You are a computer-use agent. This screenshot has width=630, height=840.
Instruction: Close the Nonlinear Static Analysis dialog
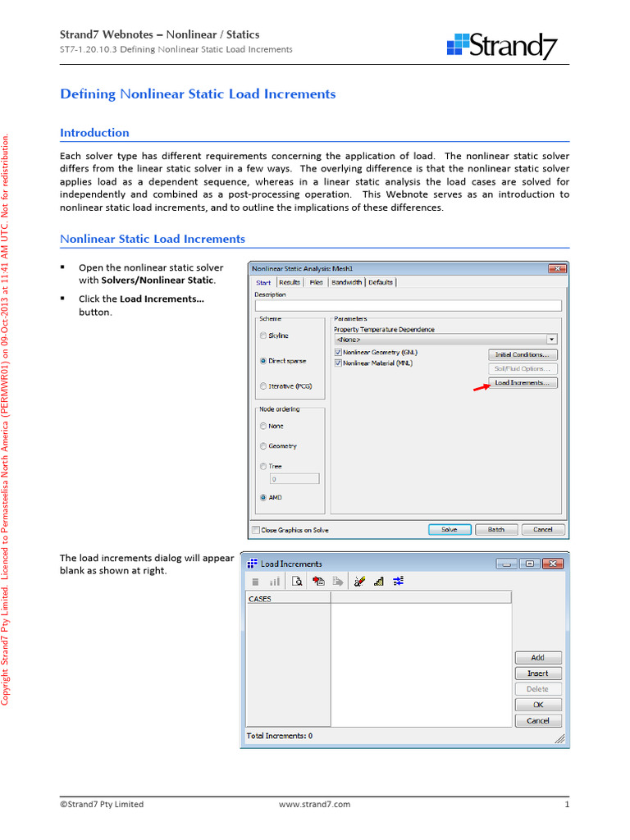tap(557, 268)
